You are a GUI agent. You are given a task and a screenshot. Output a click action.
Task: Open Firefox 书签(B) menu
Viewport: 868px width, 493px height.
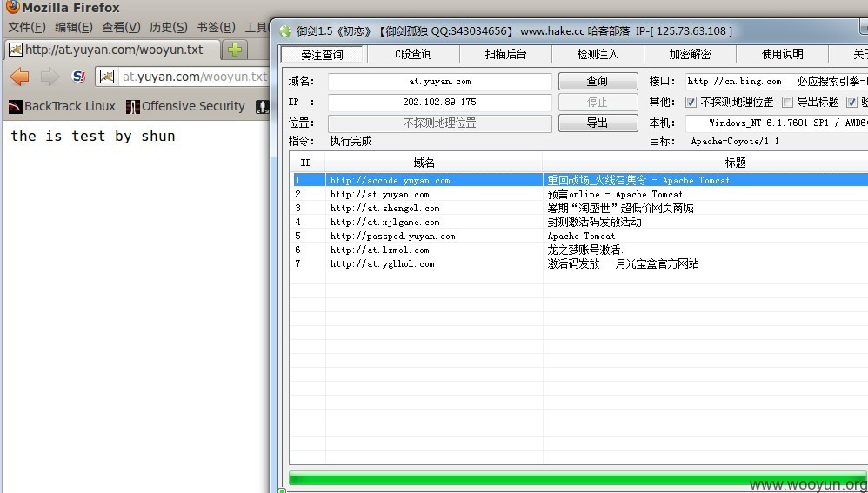(x=216, y=27)
